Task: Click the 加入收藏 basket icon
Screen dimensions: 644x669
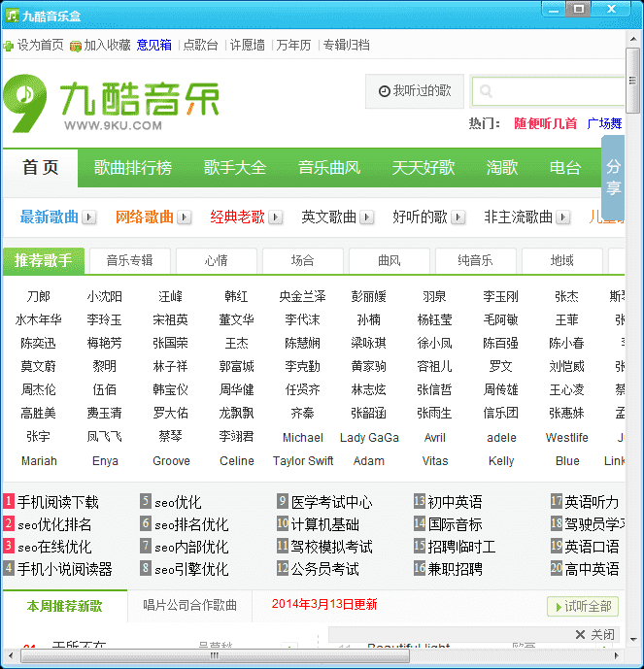Action: (x=76, y=46)
